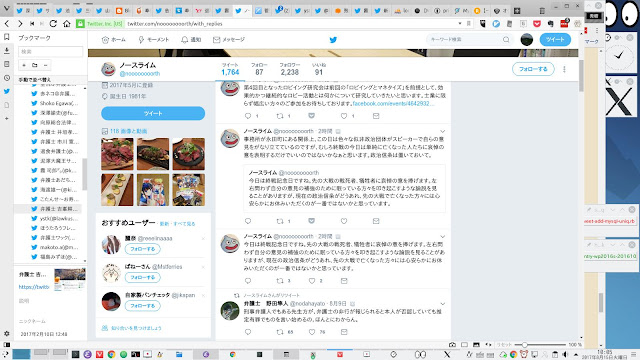Click the blue ツイート button in header

(555, 40)
